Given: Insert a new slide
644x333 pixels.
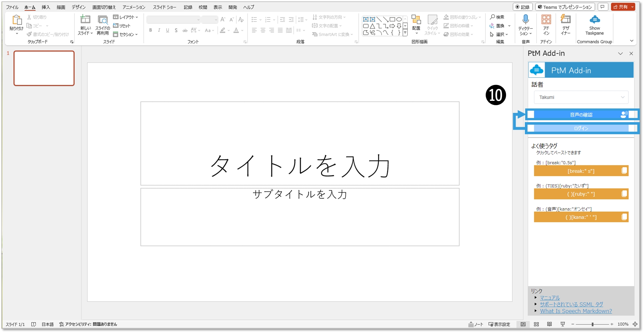Looking at the screenshot, I should point(85,20).
